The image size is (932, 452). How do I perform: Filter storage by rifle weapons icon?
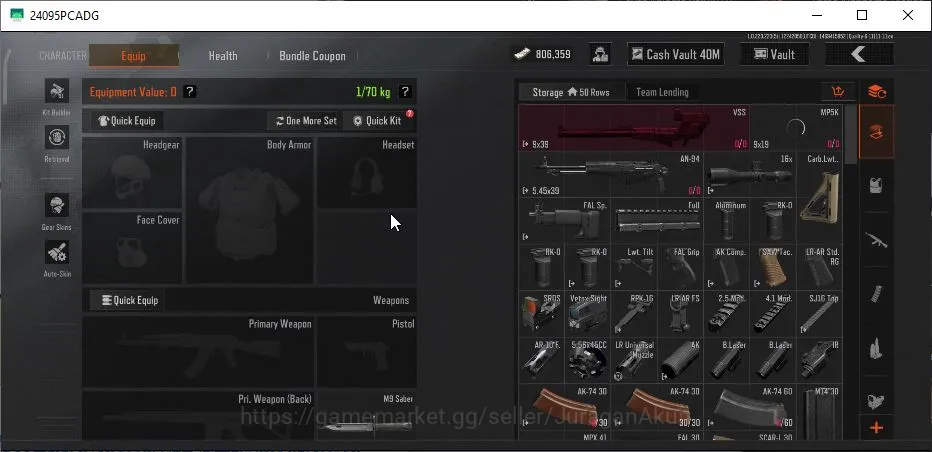pyautogui.click(x=876, y=240)
